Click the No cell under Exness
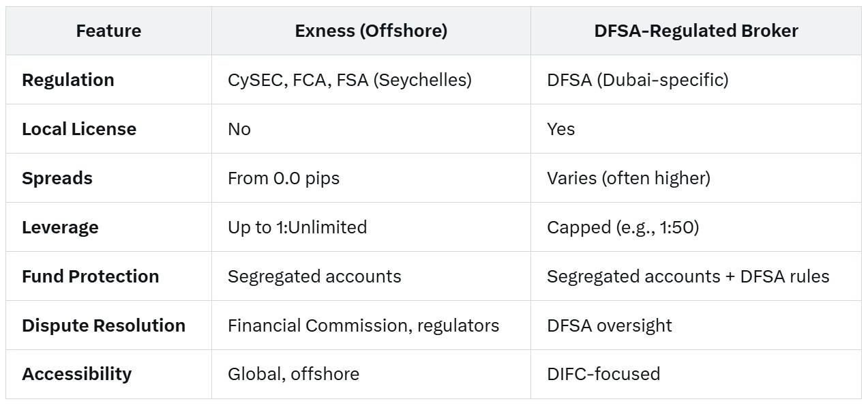This screenshot has width=868, height=406. pyautogui.click(x=239, y=129)
